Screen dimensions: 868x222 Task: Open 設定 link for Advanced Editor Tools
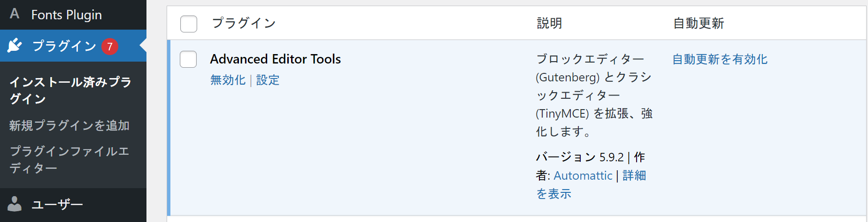coord(268,80)
